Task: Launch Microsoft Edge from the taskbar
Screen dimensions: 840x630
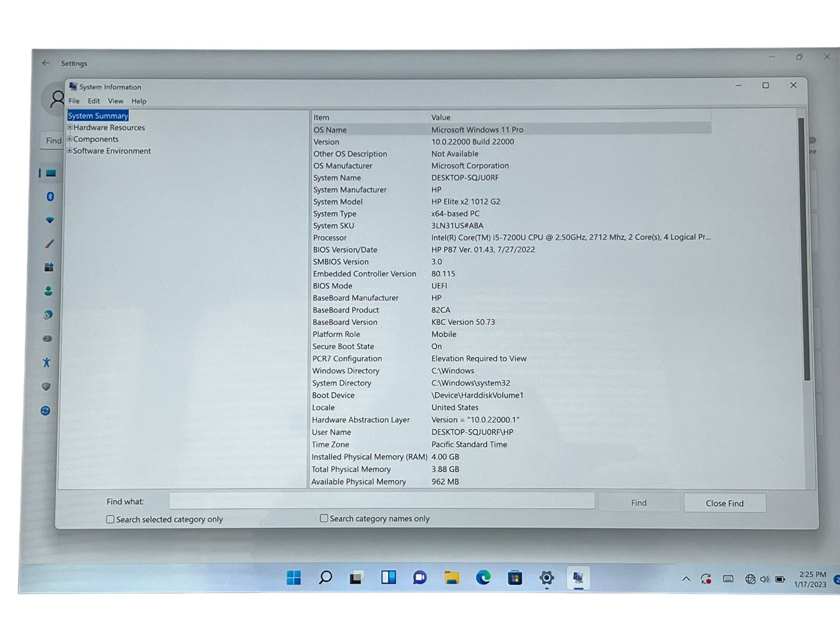Action: click(x=483, y=578)
